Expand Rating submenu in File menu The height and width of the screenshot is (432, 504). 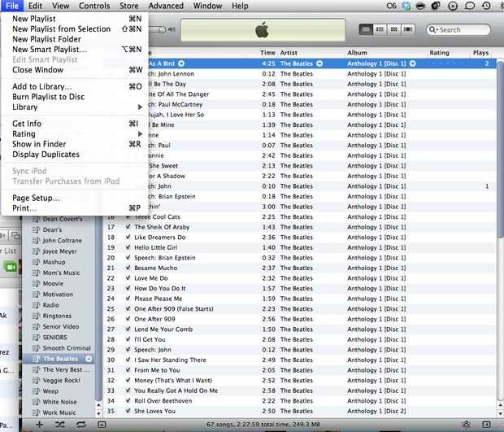coord(75,133)
